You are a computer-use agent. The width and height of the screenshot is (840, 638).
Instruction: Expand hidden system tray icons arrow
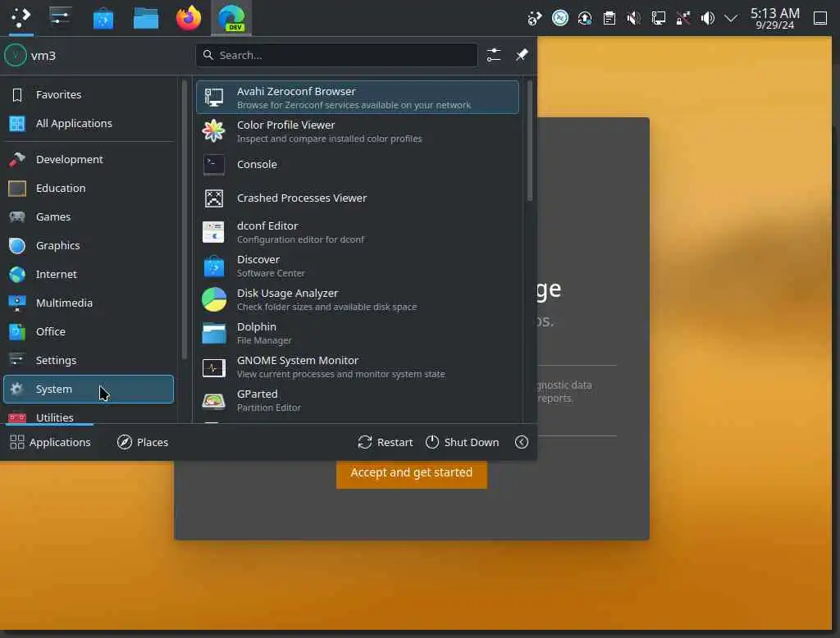coord(731,19)
